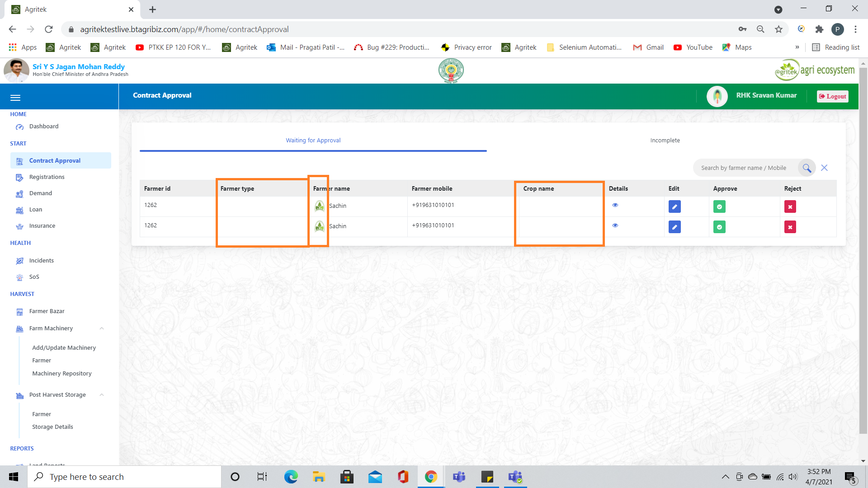
Task: Edit second Sachin contract with pencil icon
Action: point(675,227)
